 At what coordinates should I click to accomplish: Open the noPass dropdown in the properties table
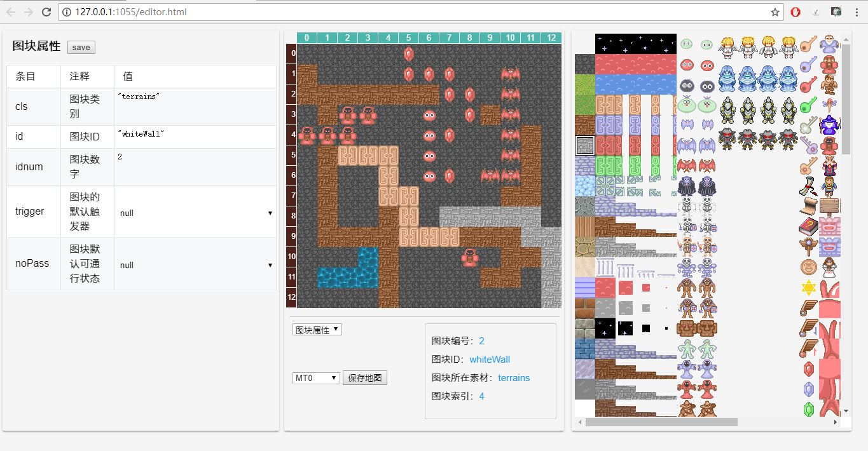195,265
